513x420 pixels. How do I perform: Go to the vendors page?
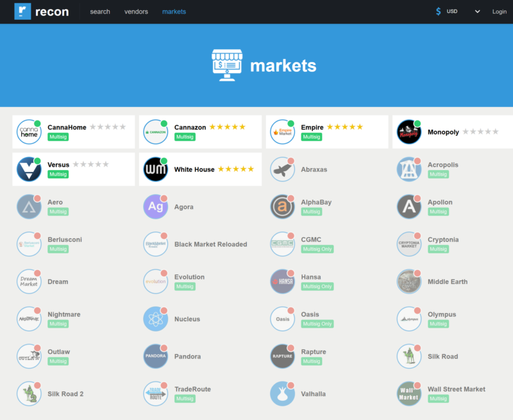[136, 12]
